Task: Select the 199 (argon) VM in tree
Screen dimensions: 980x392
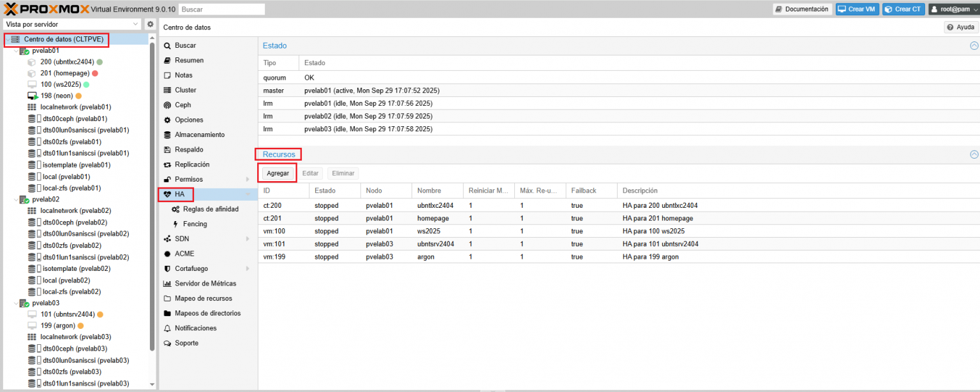Action: [57, 326]
